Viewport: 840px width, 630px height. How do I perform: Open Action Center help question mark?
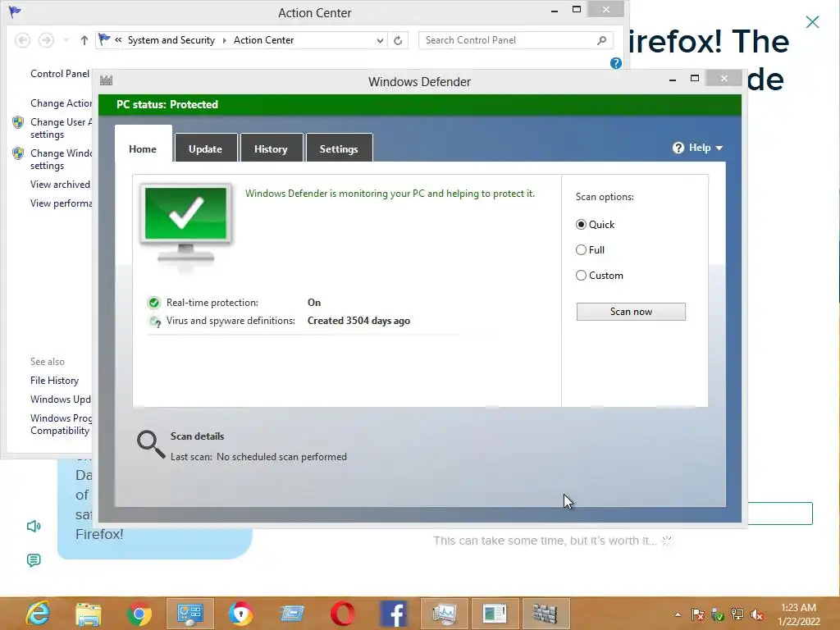pyautogui.click(x=616, y=63)
